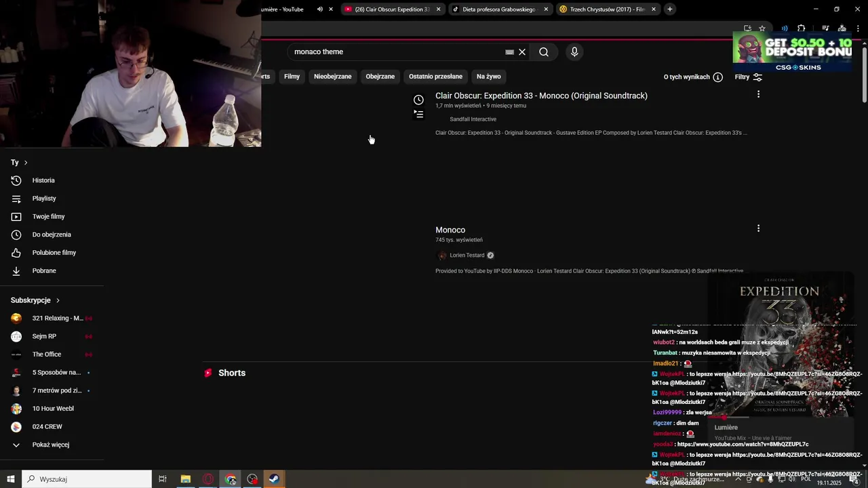The image size is (868, 488).
Task: Open '321 Relaxing' subscription
Action: tap(52, 319)
